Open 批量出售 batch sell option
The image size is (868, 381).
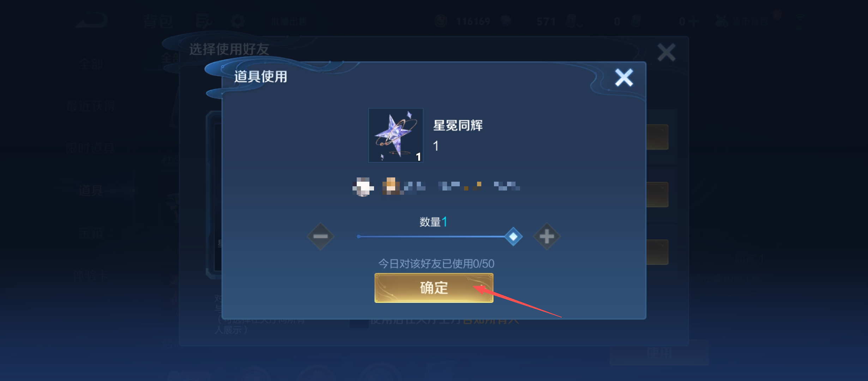[289, 22]
